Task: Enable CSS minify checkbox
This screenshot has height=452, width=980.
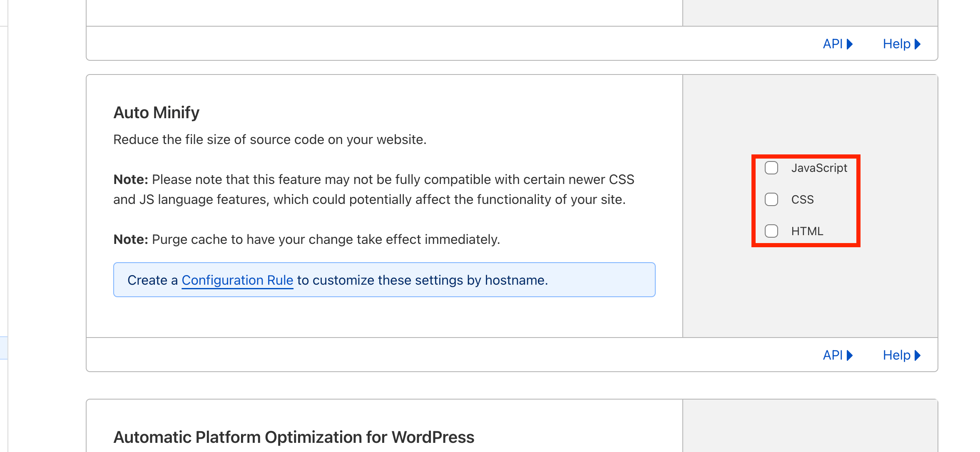Action: tap(771, 199)
